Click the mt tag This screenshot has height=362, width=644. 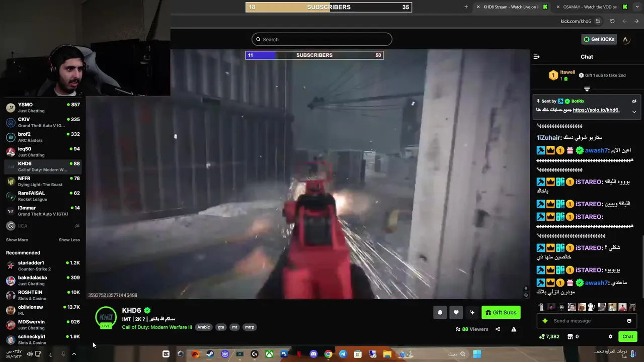point(234,327)
